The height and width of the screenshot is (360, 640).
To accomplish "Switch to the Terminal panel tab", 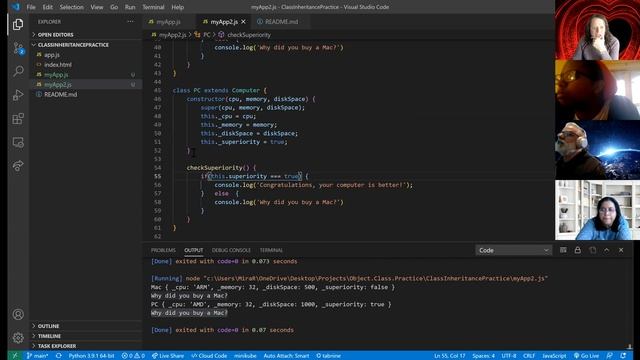I will click(x=271, y=250).
